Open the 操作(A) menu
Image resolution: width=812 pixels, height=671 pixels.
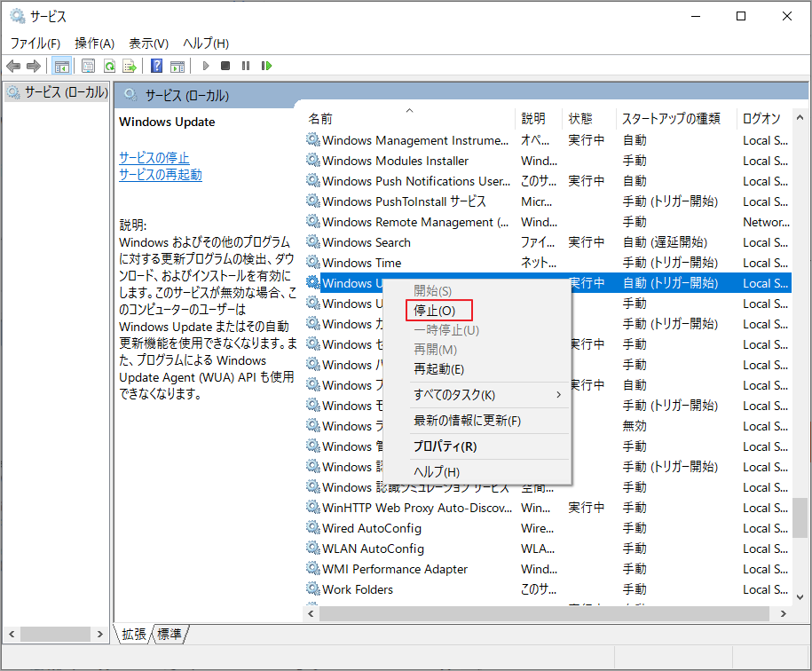coord(93,43)
